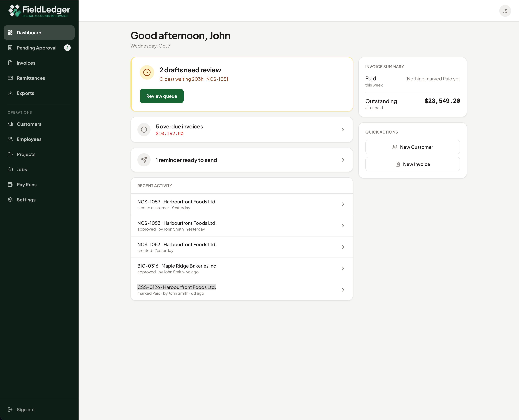Image resolution: width=519 pixels, height=420 pixels.
Task: Click the Remittances envelope icon
Action: tap(10, 78)
